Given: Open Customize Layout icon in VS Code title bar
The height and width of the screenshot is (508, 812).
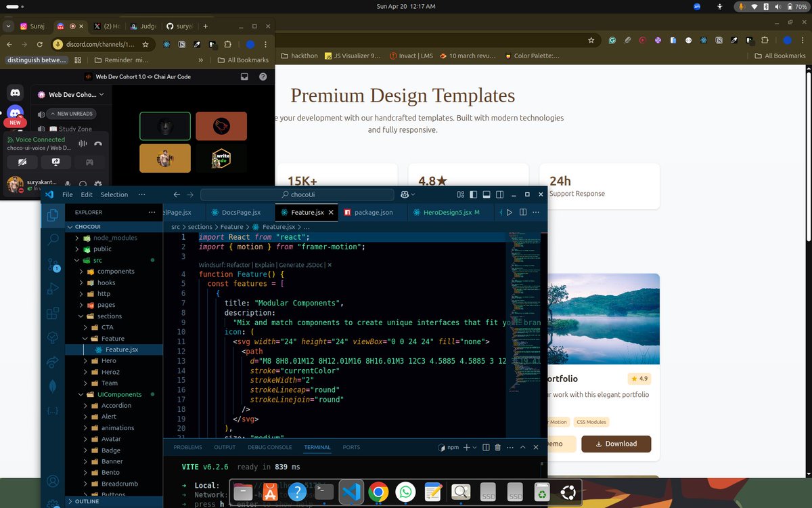Looking at the screenshot, I should [x=461, y=194].
